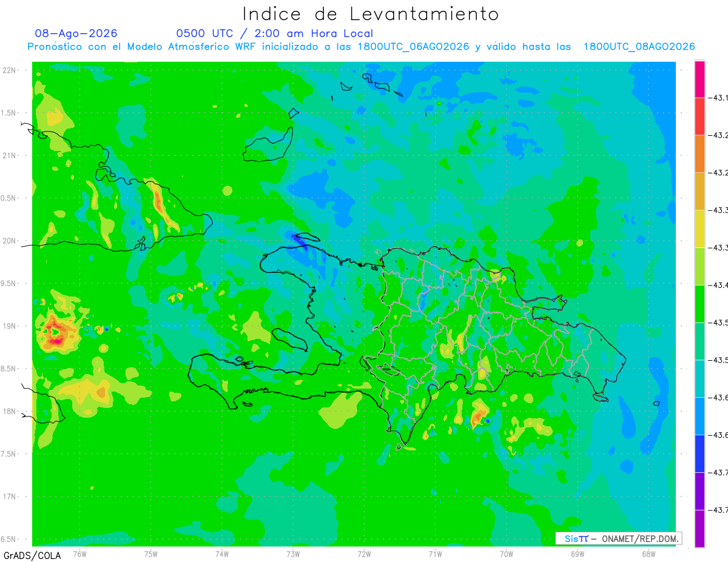Click the '18N' latitude label
Viewport: 728px width, 562px height.
(x=10, y=412)
